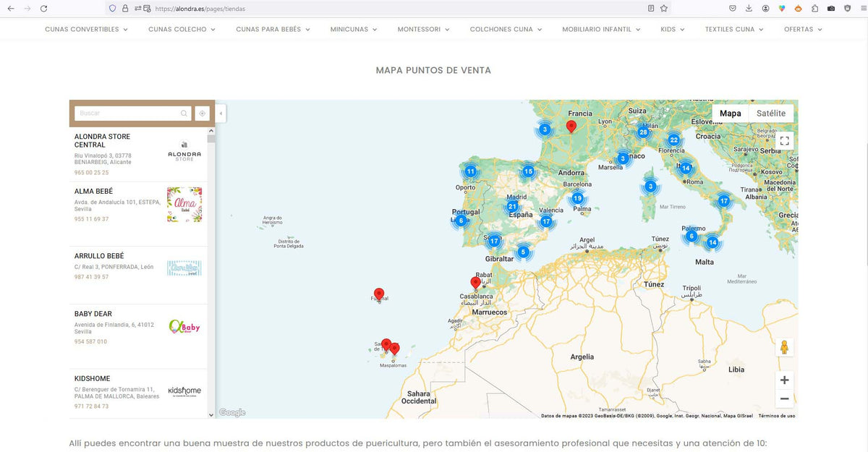868x452 pixels.
Task: Click phone number 987 41 39 57
Action: tap(91, 277)
